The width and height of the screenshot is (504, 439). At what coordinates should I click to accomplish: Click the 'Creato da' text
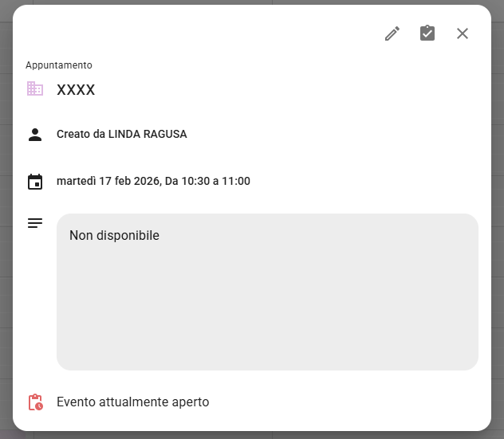tap(81, 135)
